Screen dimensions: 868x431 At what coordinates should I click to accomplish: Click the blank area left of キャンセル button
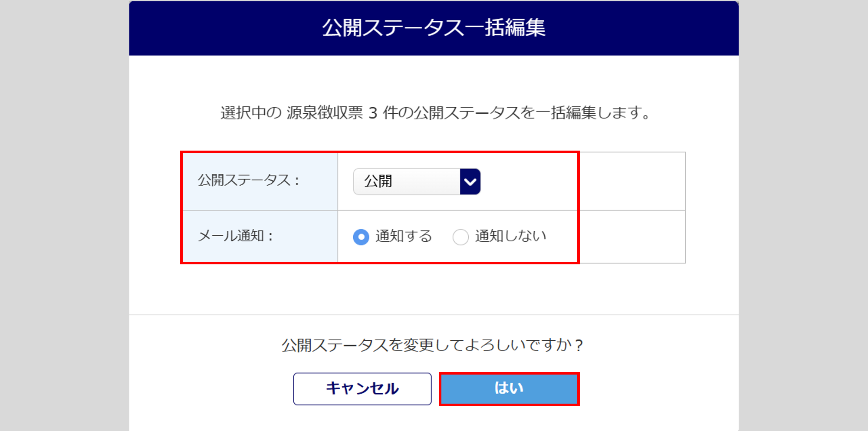pos(213,389)
